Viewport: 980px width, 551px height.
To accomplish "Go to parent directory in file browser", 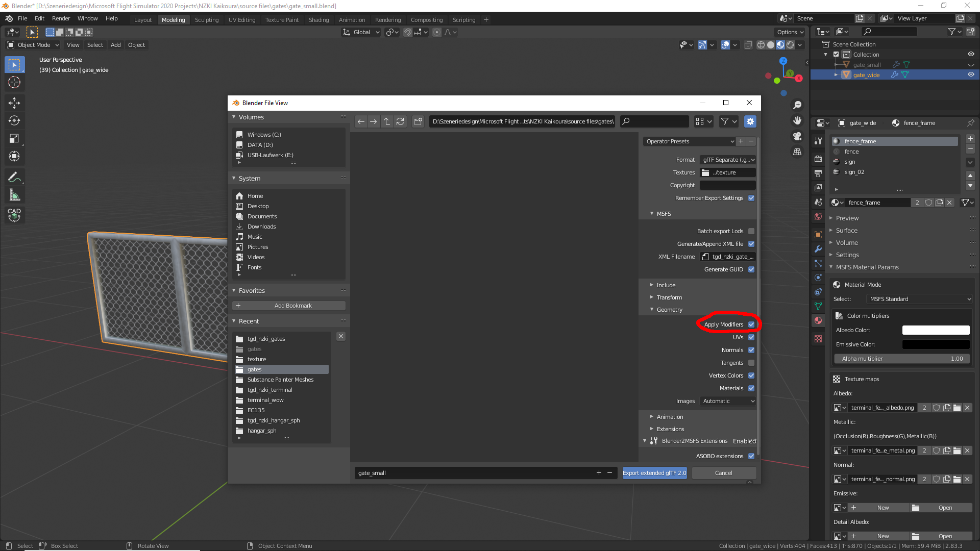I will (x=387, y=121).
